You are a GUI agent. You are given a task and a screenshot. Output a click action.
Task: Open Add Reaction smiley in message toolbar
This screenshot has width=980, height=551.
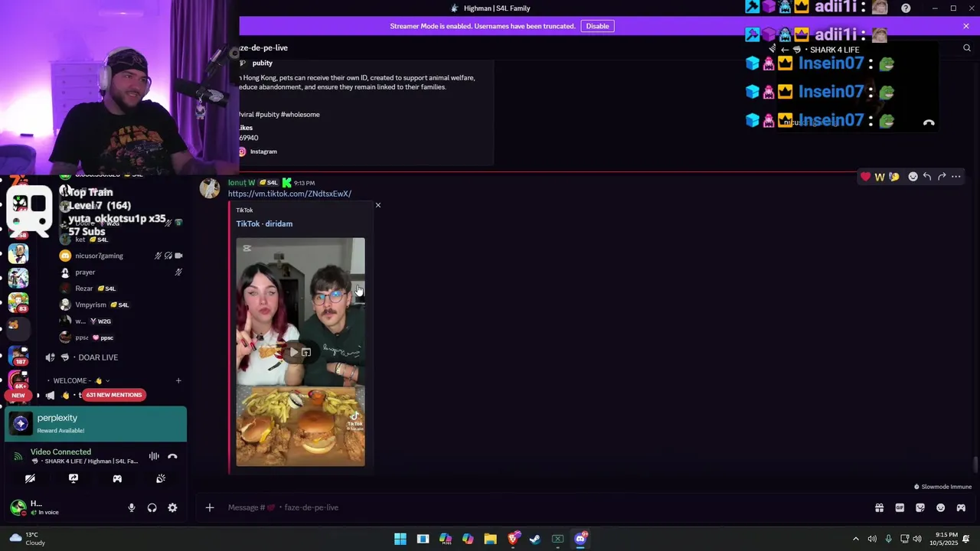pos(913,177)
